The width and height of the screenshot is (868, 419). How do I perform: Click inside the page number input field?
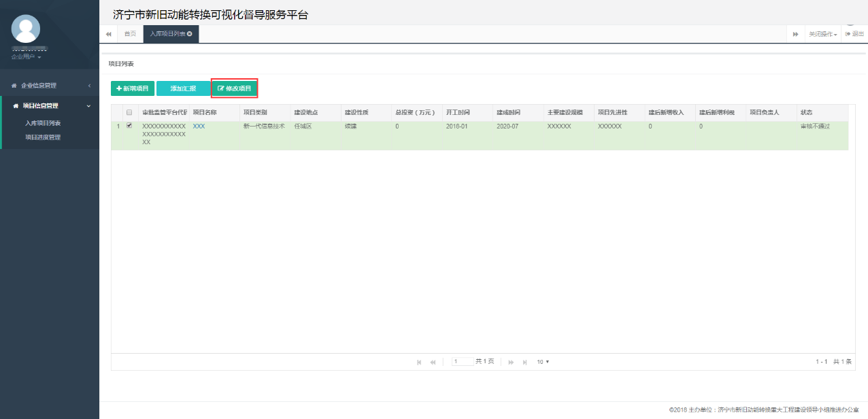click(x=462, y=361)
